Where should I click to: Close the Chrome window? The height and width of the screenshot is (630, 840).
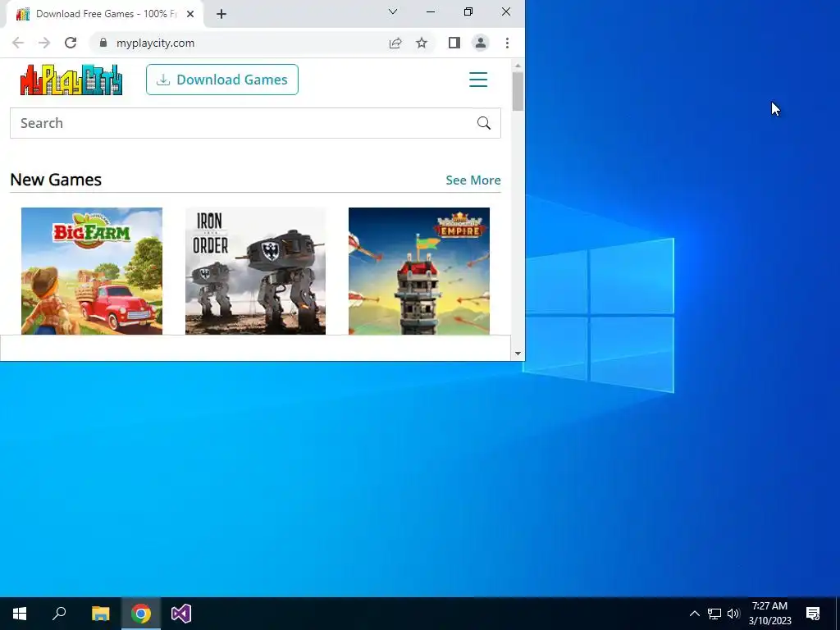pos(505,11)
